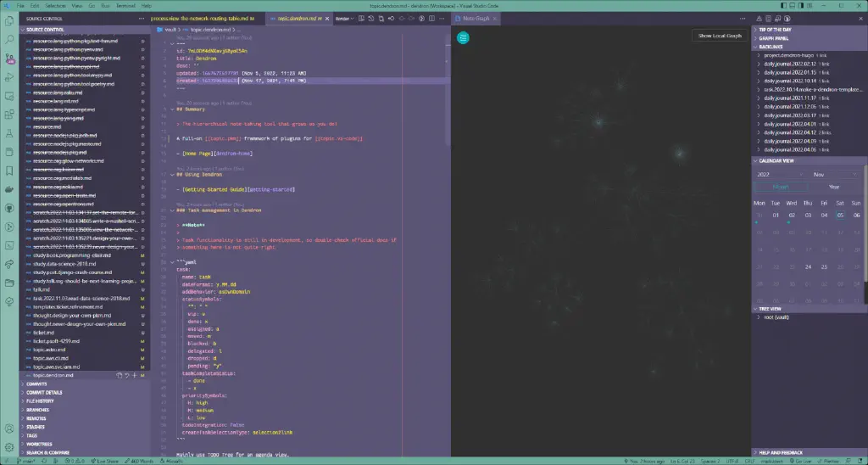Viewport: 868px width, 465px height.
Task: Open the calendar year dropdown showing 2022
Action: [780, 175]
